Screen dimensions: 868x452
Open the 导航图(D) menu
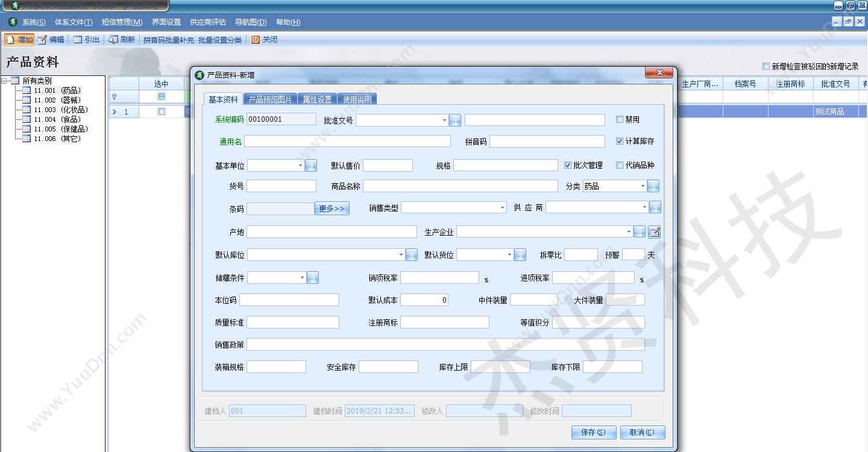[251, 22]
